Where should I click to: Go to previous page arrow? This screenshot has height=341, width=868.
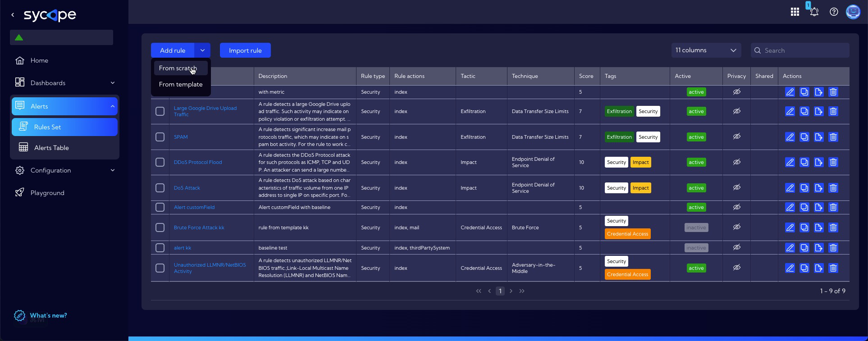(x=489, y=291)
